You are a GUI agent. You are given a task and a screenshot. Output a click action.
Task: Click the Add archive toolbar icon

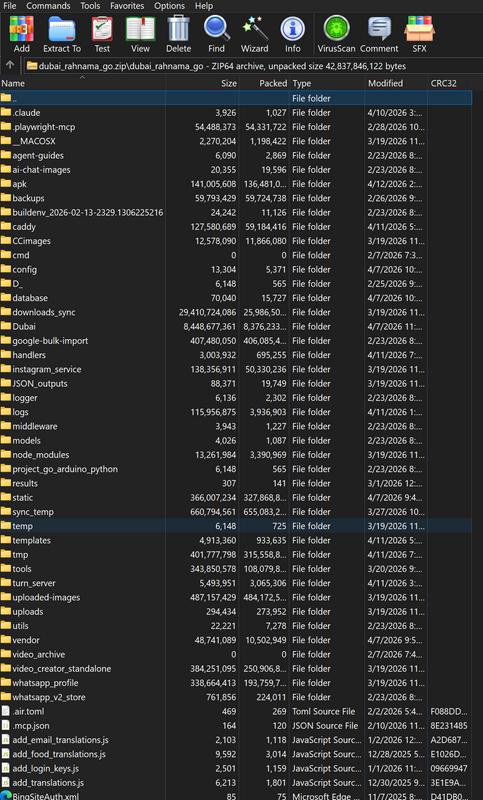[x=21, y=34]
